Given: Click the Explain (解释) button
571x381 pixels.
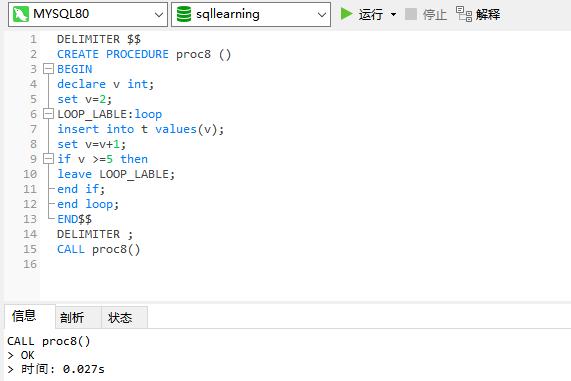Looking at the screenshot, I should click(478, 15).
